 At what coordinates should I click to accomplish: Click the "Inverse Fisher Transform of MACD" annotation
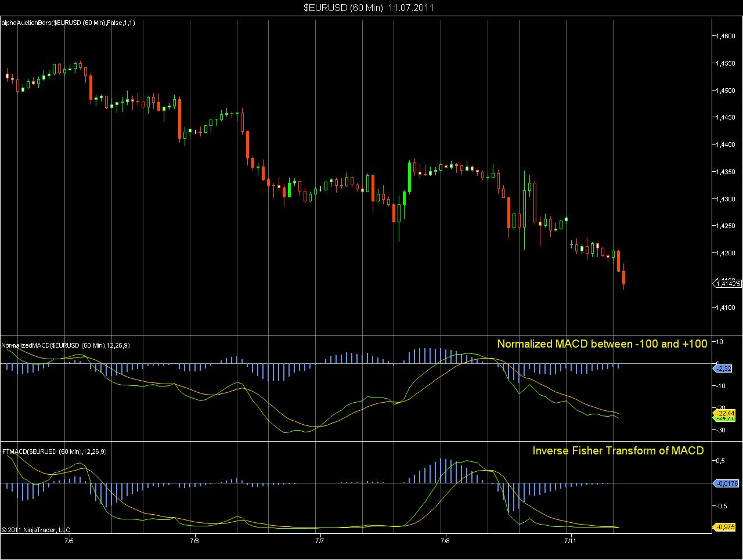pyautogui.click(x=618, y=450)
